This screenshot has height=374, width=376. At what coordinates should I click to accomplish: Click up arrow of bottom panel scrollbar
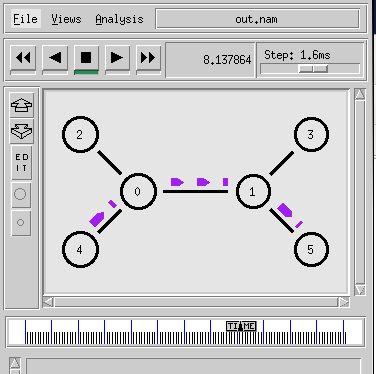(15, 364)
